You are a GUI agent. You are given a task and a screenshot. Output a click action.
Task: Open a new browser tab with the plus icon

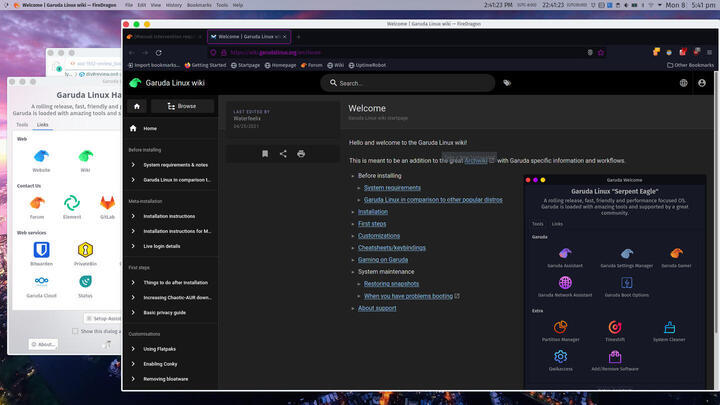click(x=298, y=37)
